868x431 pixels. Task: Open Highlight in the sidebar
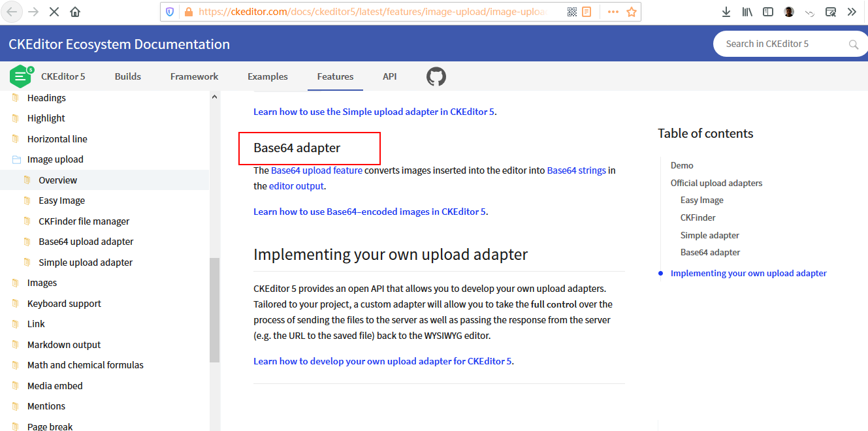click(46, 118)
